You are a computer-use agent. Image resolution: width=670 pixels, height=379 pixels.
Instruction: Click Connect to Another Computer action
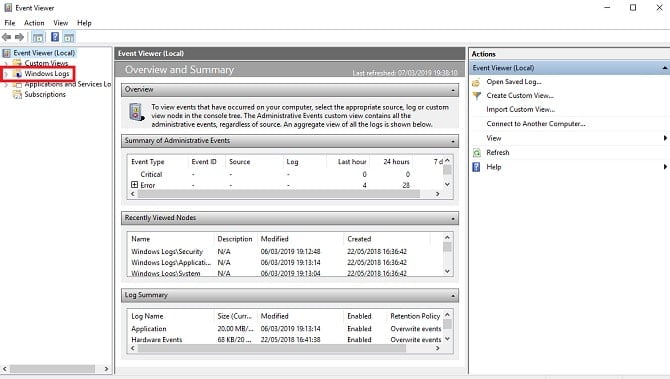point(536,124)
